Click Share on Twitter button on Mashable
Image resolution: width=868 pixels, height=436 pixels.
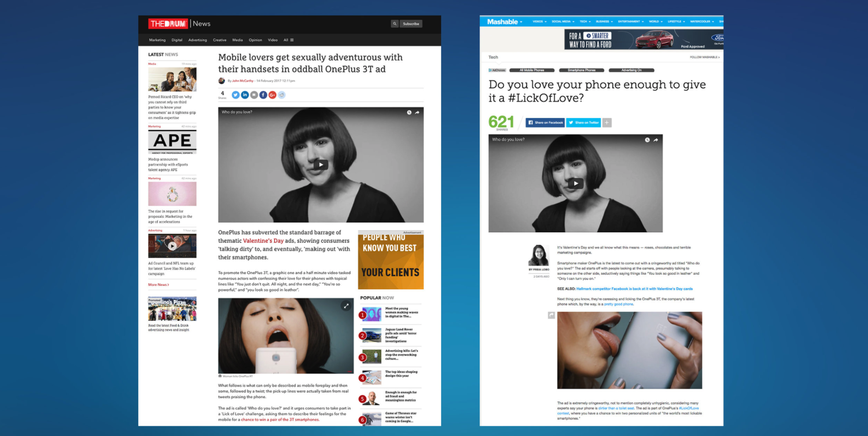pyautogui.click(x=583, y=122)
